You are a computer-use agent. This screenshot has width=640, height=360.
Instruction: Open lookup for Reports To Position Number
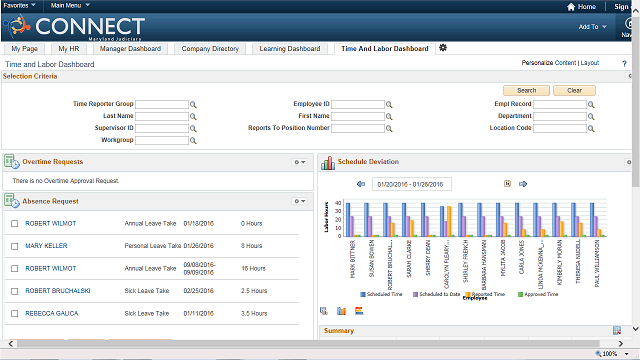tap(389, 129)
